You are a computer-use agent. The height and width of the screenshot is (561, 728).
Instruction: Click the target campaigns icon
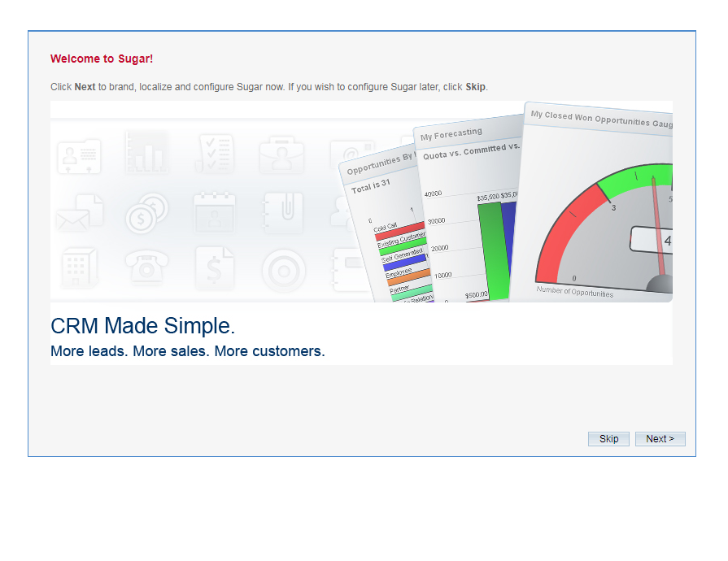[282, 271]
